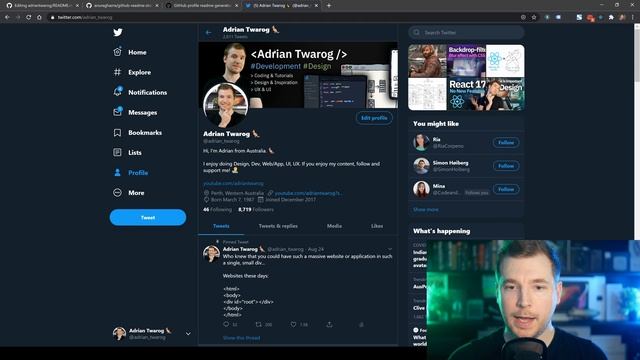
Task: Open the bearded man media thumbnail
Action: click(427, 61)
